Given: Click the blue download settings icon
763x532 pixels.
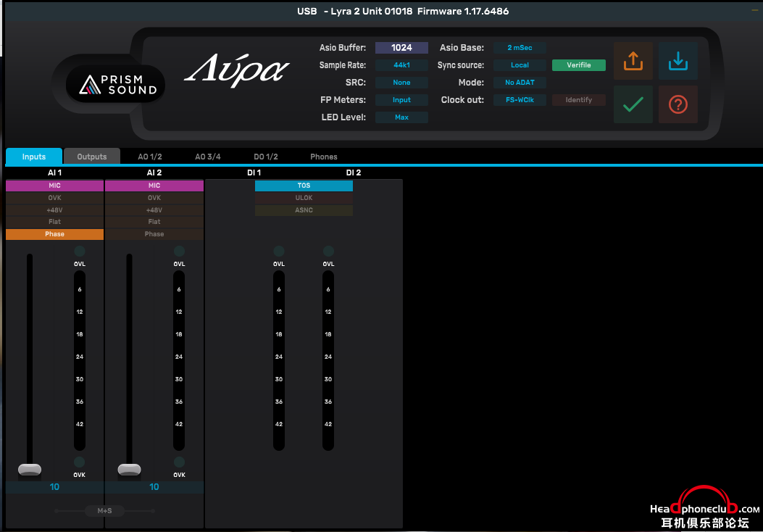Looking at the screenshot, I should pyautogui.click(x=677, y=61).
